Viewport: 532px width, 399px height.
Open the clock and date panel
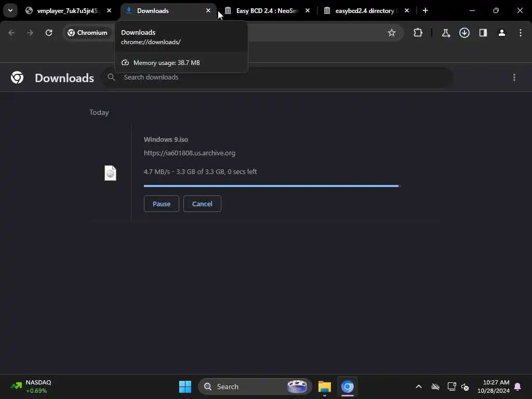(494, 387)
